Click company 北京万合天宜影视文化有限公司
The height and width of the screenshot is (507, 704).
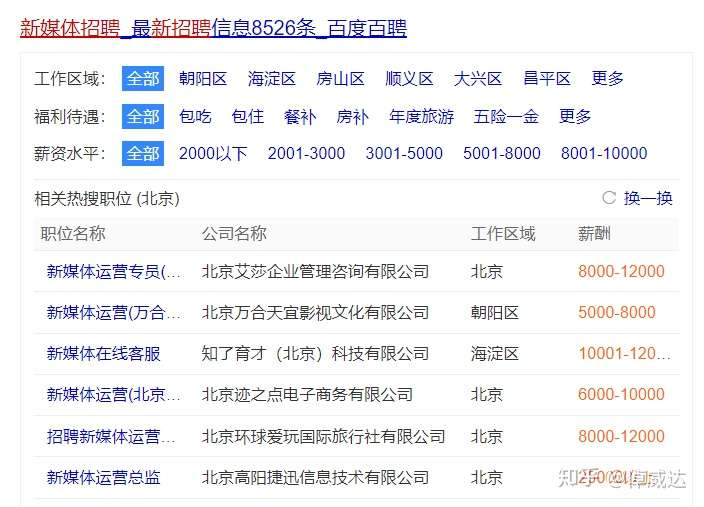[315, 313]
